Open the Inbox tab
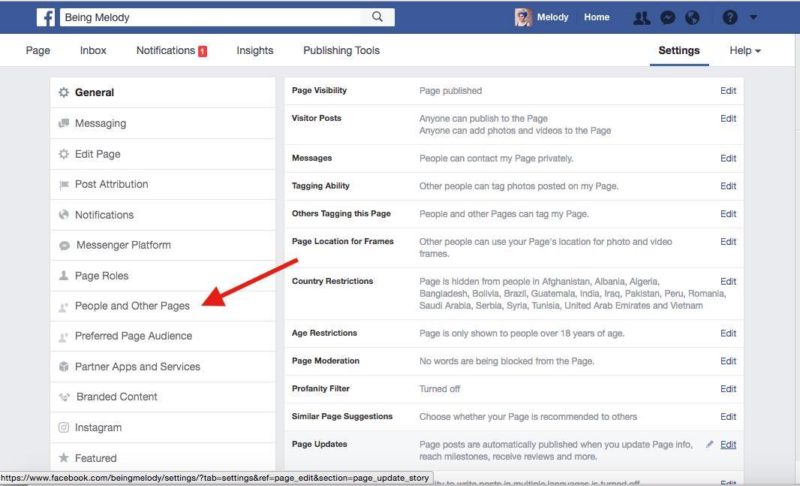The height and width of the screenshot is (486, 800). [93, 50]
